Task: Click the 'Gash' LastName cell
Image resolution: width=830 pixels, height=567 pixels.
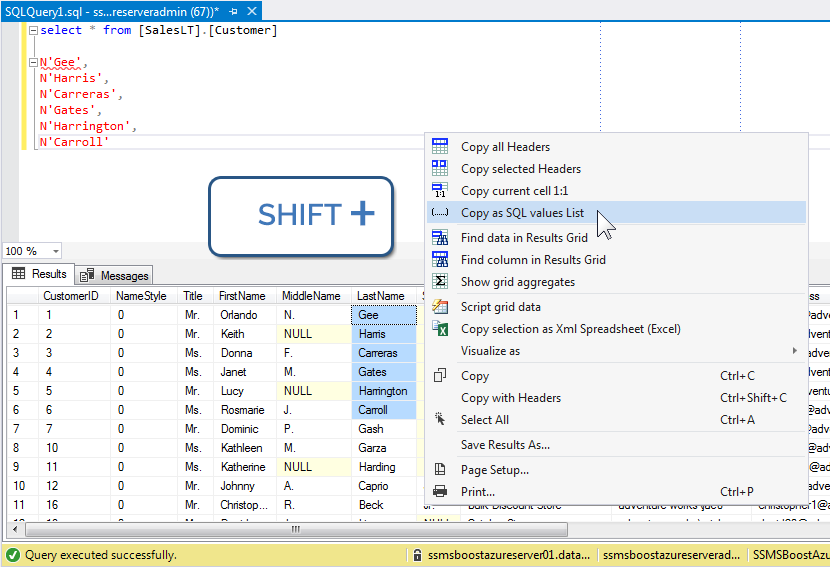Action: point(384,429)
